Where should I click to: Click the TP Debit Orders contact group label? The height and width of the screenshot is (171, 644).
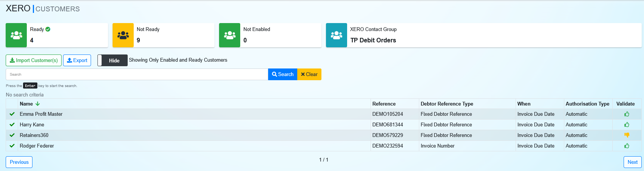tap(373, 40)
